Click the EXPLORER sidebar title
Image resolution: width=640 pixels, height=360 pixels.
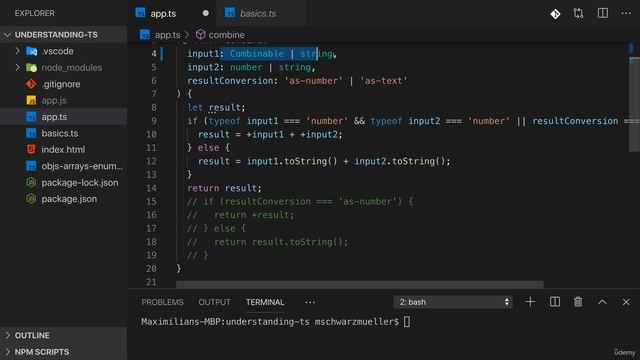35,13
